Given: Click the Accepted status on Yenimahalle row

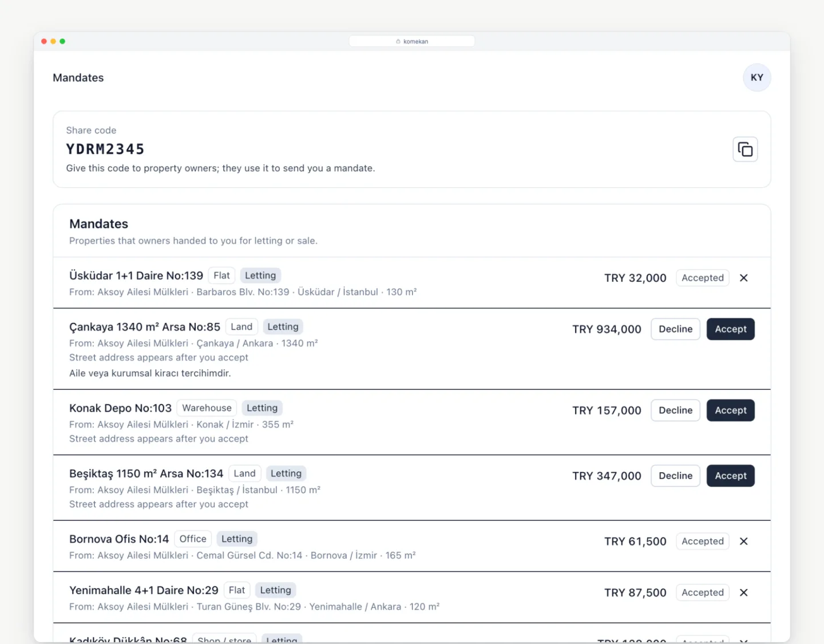Looking at the screenshot, I should (x=703, y=592).
